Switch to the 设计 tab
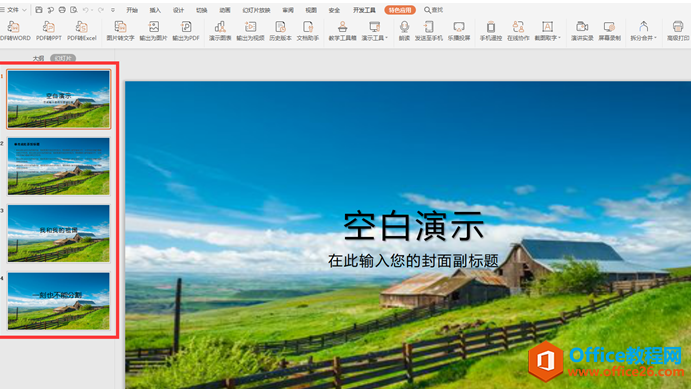Screen dimensions: 691x389 pyautogui.click(x=178, y=10)
